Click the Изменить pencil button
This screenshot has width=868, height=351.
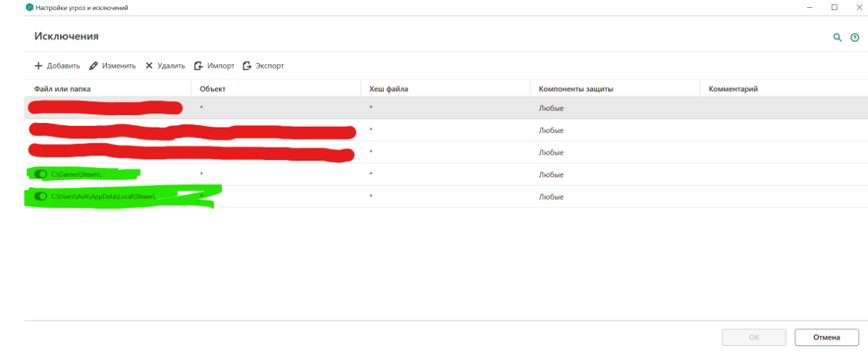coord(112,66)
